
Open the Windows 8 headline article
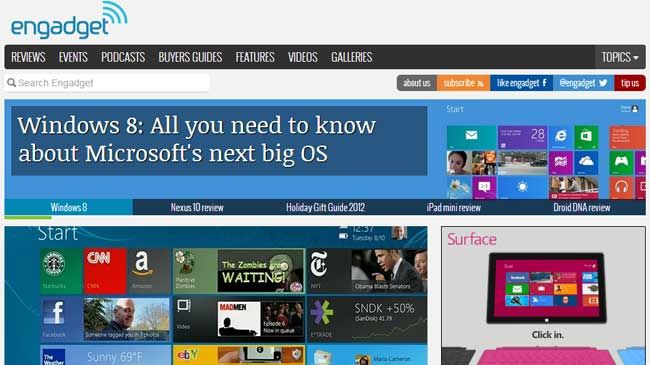pos(219,141)
